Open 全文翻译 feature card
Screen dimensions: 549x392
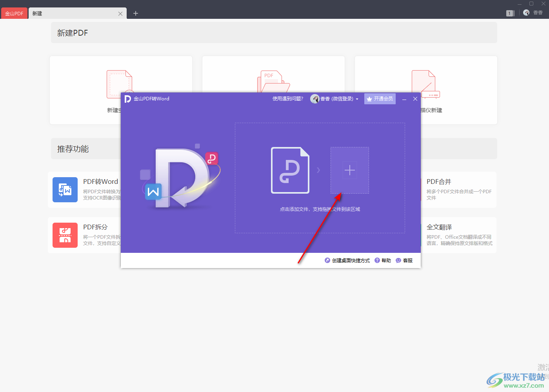pos(459,235)
